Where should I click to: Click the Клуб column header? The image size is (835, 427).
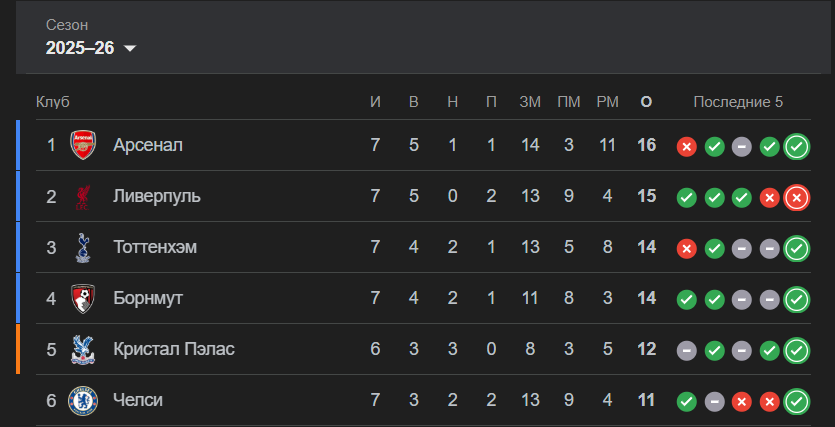pos(53,102)
